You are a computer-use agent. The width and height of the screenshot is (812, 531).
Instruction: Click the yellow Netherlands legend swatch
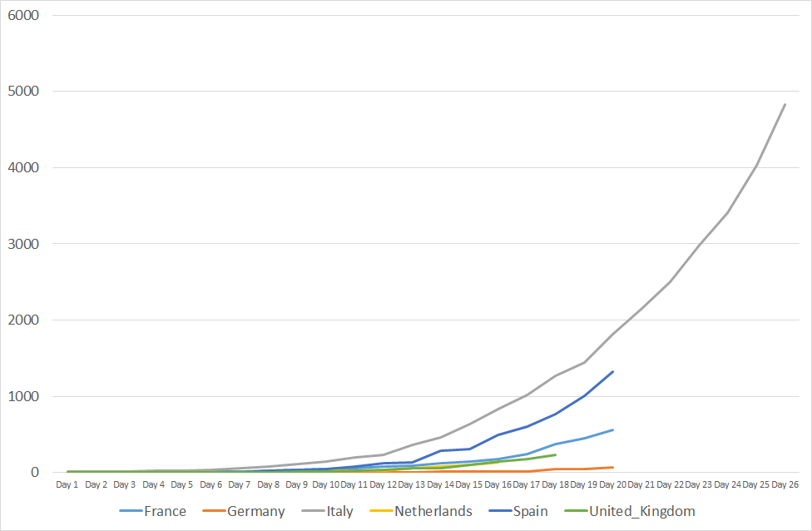point(380,511)
